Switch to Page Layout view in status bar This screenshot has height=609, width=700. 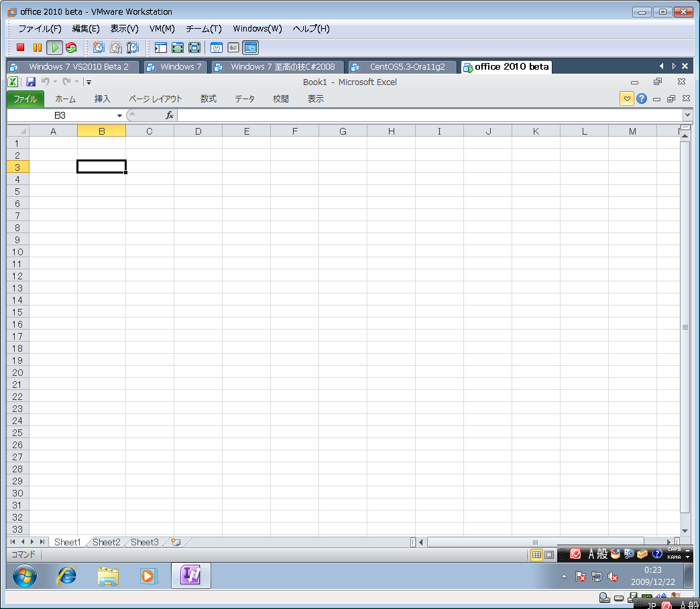549,555
